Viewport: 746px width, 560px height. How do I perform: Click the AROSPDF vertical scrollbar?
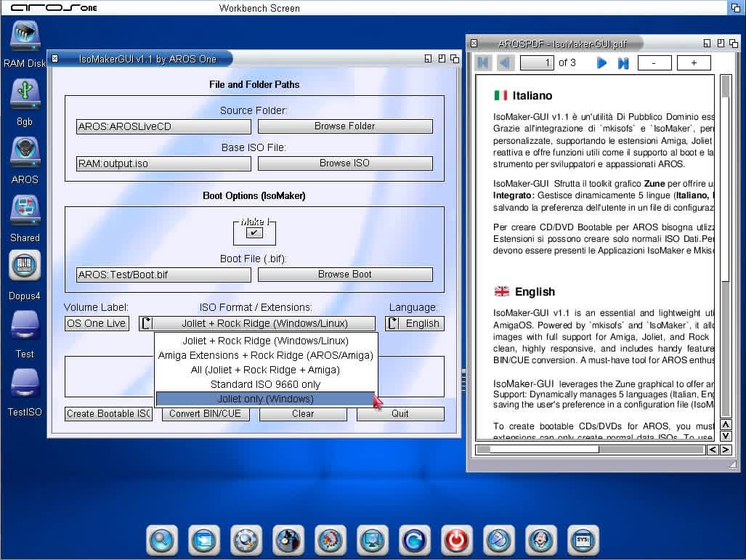point(726,246)
